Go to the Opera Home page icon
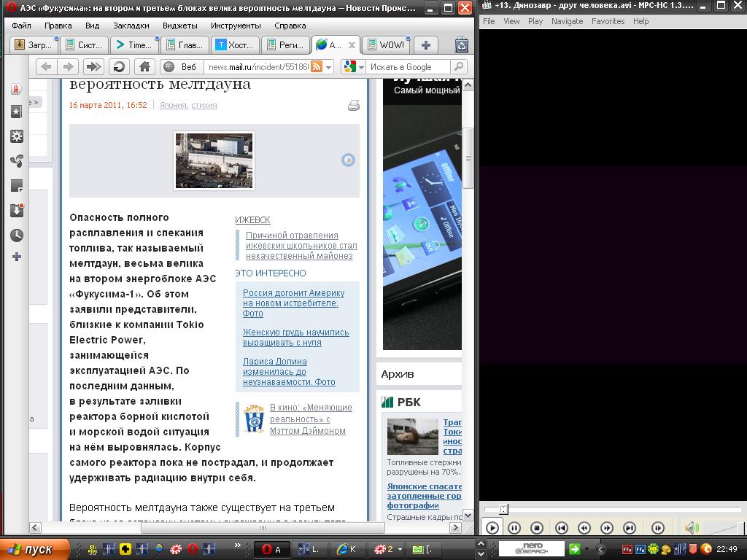This screenshot has height=560, width=747. pos(144,67)
